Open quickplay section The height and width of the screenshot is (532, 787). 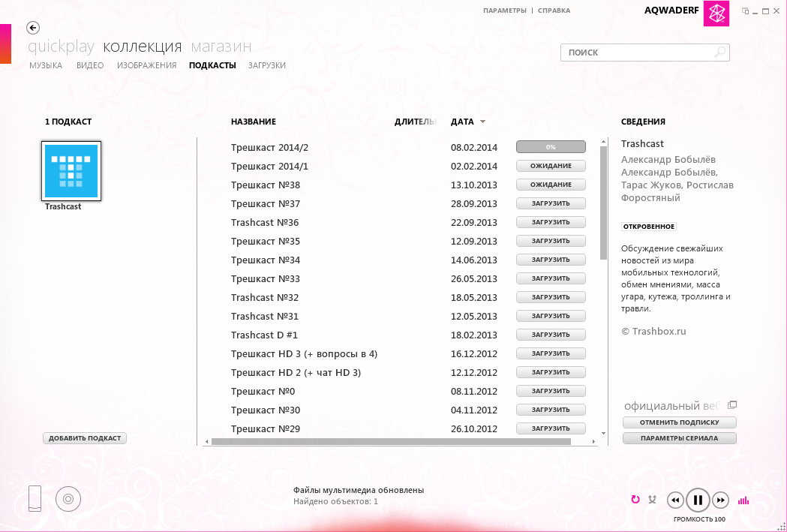pyautogui.click(x=61, y=47)
